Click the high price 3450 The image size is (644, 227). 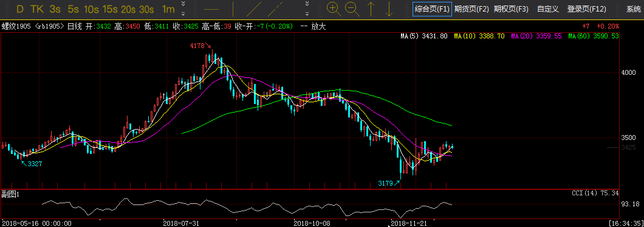click(x=132, y=26)
